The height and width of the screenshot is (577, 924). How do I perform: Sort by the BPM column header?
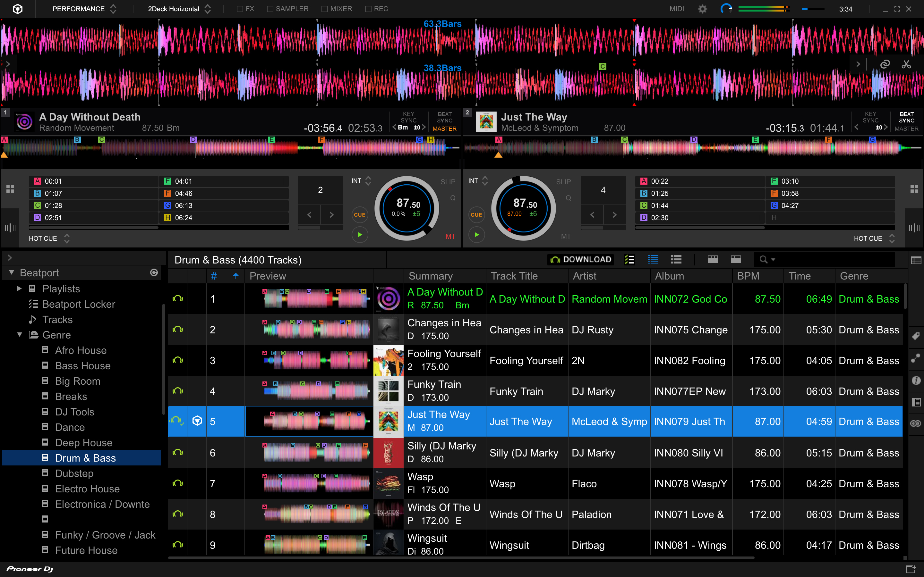[748, 276]
